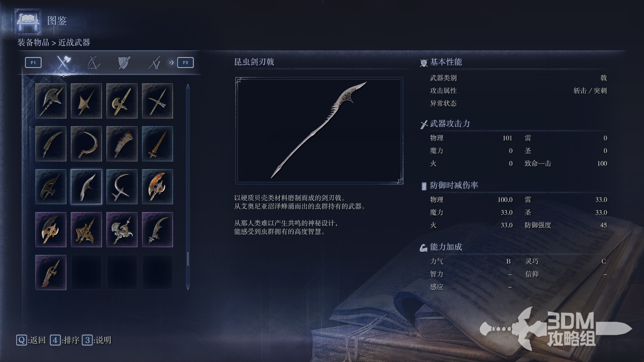Click the Q return key prompt
The width and height of the screenshot is (644, 362).
point(31,340)
